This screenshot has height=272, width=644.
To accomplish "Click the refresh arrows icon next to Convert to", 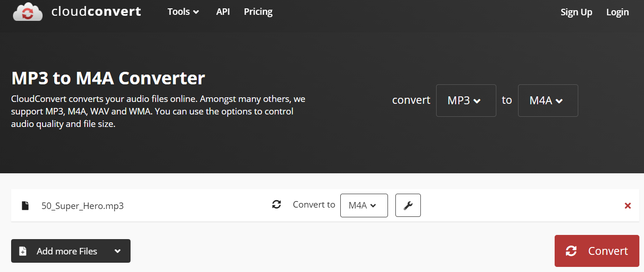I will pyautogui.click(x=276, y=204).
